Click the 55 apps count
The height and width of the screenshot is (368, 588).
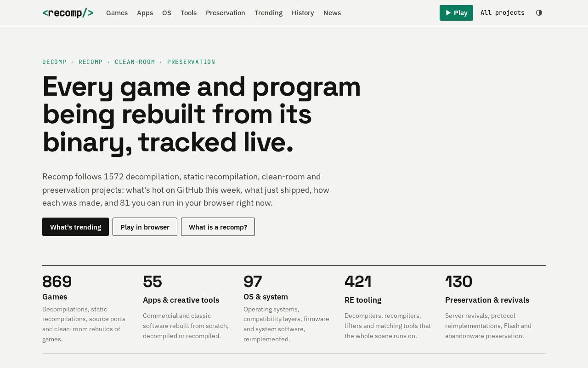pos(153,282)
